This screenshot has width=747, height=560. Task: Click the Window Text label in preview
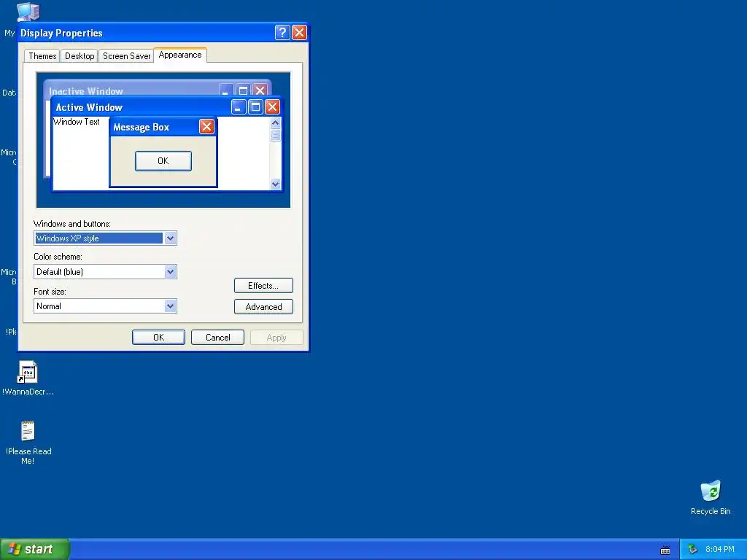76,122
